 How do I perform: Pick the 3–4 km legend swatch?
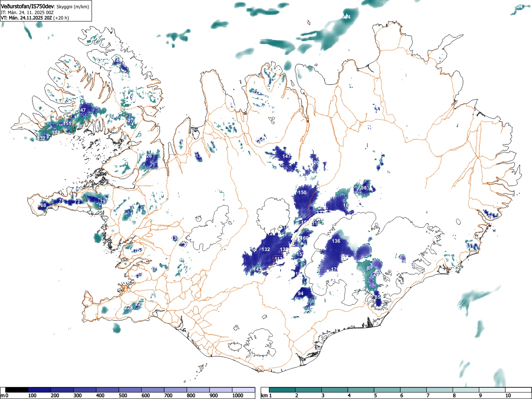pyautogui.click(x=335, y=390)
